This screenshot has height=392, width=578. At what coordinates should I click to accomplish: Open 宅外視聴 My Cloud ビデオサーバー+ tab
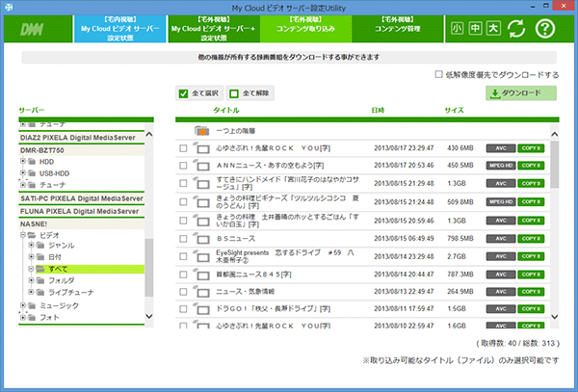click(x=214, y=29)
